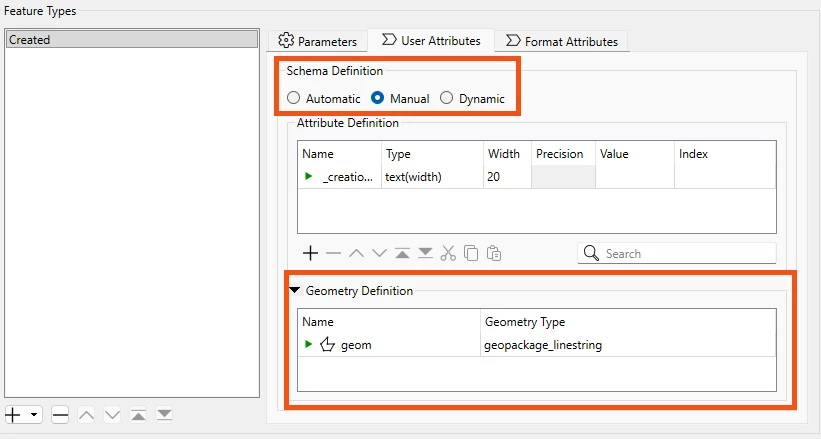Move attribute up one row
This screenshot has width=821, height=439.
click(x=356, y=254)
